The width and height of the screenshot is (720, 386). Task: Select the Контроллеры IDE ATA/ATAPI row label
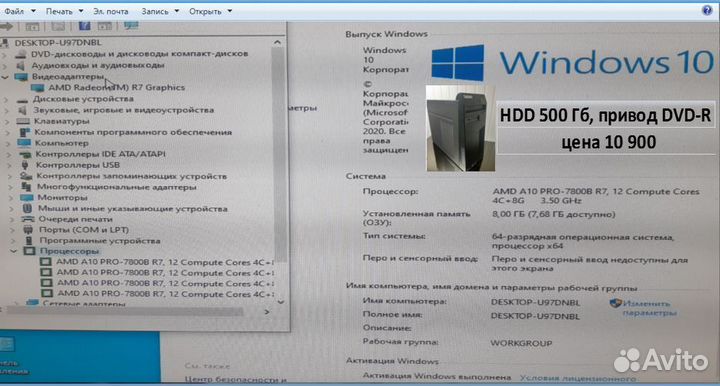click(101, 154)
